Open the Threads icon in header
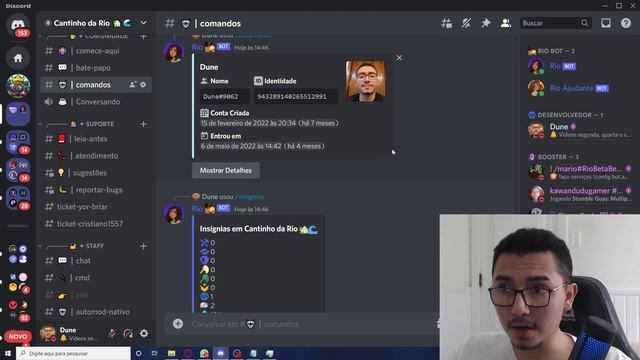This screenshot has height=360, width=640. [446, 23]
